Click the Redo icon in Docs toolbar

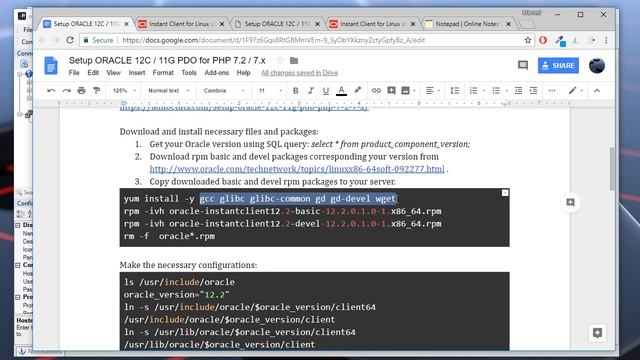click(x=67, y=91)
